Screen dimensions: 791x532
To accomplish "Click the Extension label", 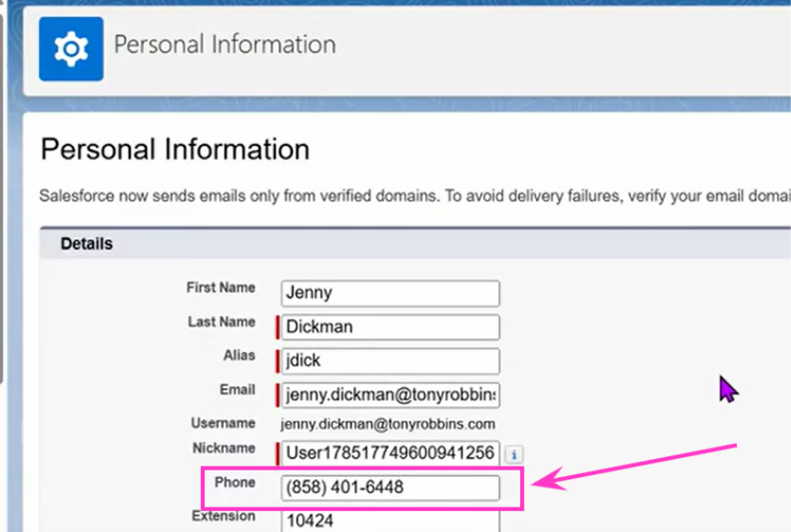I will (223, 516).
